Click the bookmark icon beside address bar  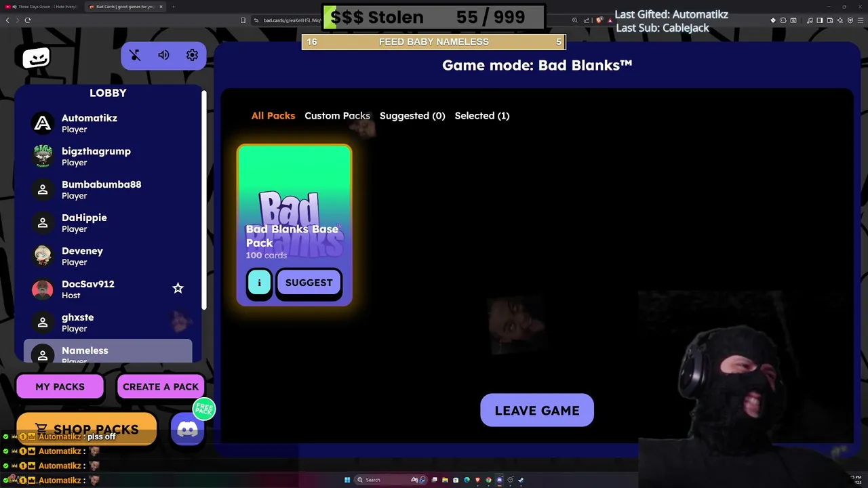(243, 20)
